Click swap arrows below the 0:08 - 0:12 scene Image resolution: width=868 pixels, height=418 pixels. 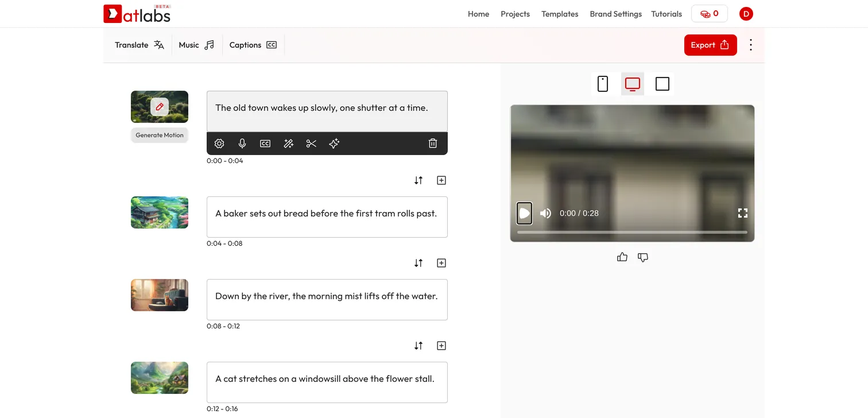(x=418, y=346)
